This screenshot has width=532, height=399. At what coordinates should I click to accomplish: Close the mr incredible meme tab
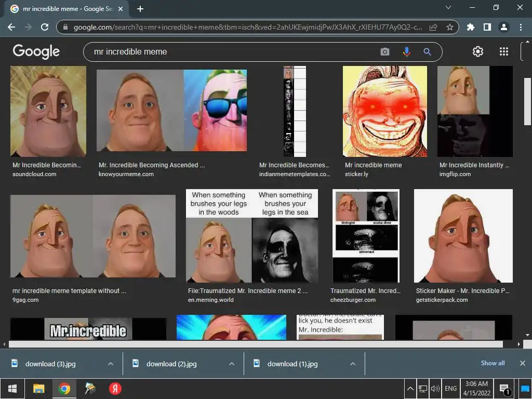(121, 9)
